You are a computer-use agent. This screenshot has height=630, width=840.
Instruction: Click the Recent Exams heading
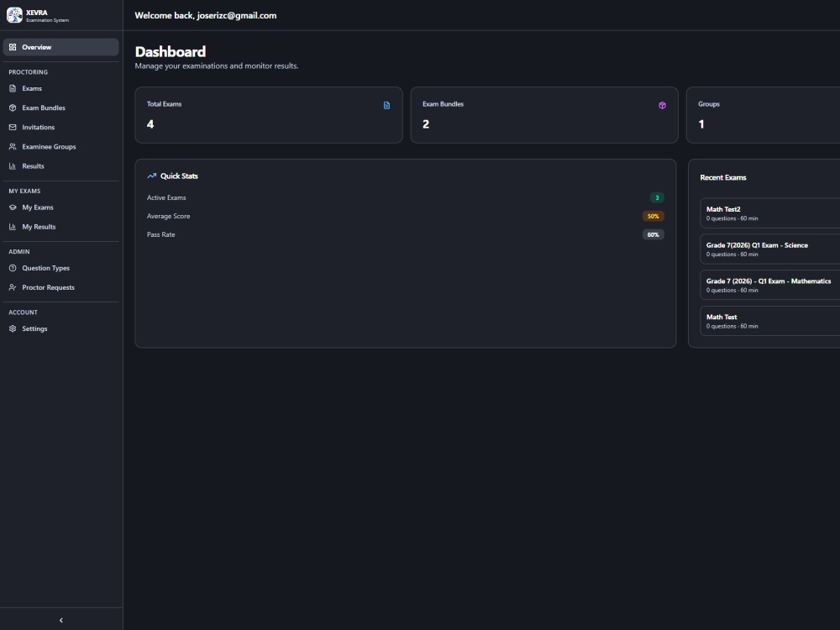723,177
